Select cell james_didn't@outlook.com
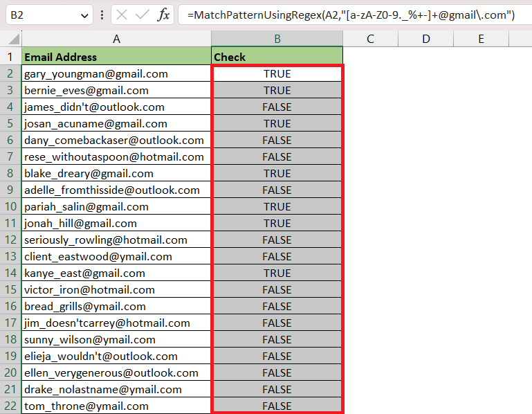The image size is (532, 414). tap(116, 107)
